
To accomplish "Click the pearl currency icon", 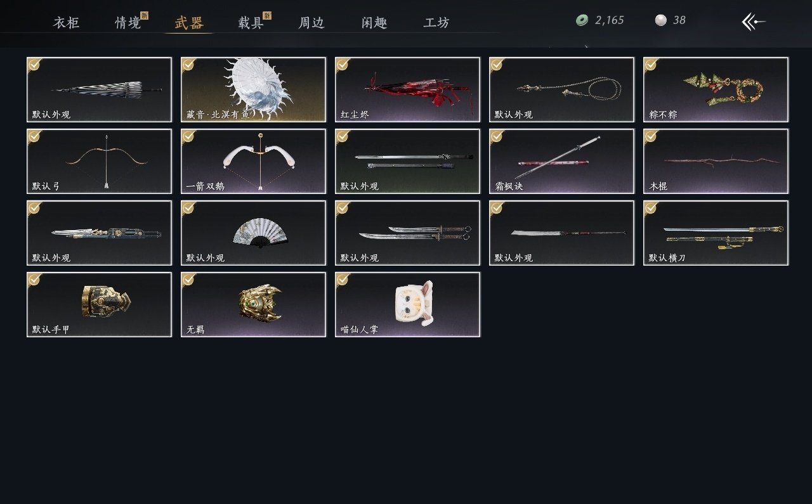I will coord(661,20).
